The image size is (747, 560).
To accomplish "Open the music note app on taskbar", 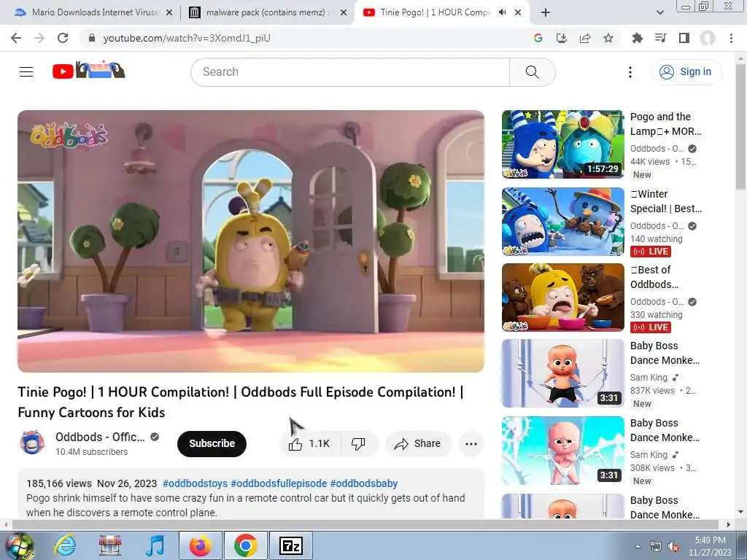I will [155, 545].
